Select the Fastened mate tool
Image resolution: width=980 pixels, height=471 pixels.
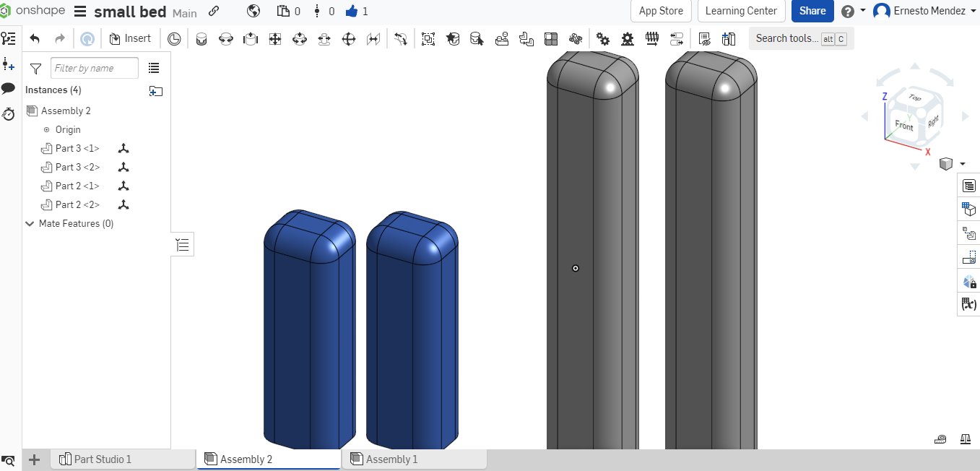point(201,39)
